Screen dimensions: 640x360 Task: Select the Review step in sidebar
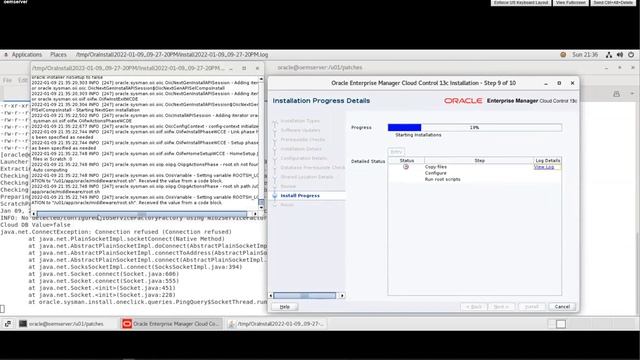[x=288, y=186]
